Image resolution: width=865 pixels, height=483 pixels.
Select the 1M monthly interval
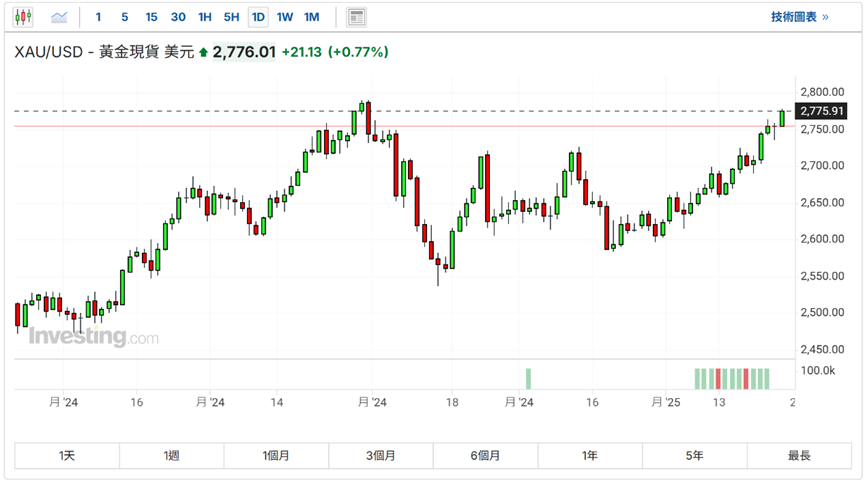tap(311, 17)
